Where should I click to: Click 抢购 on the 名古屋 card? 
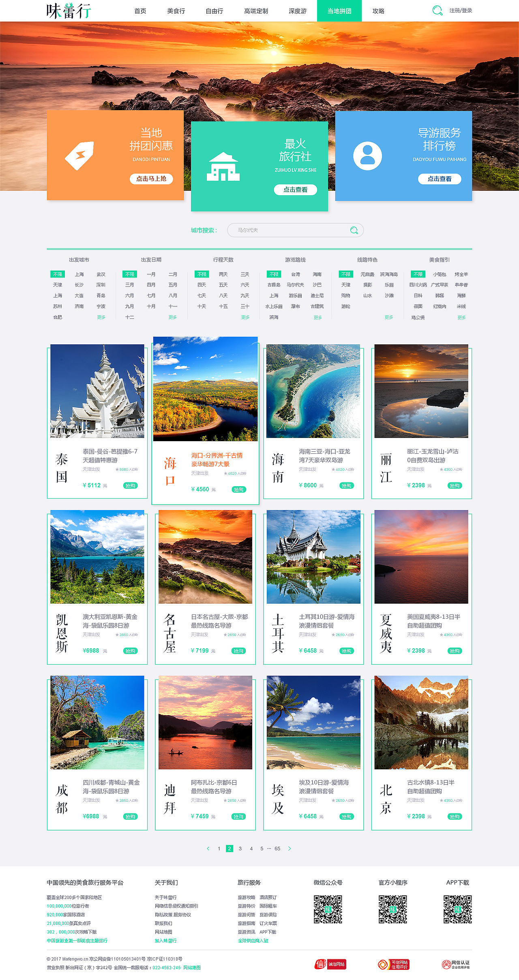[238, 651]
